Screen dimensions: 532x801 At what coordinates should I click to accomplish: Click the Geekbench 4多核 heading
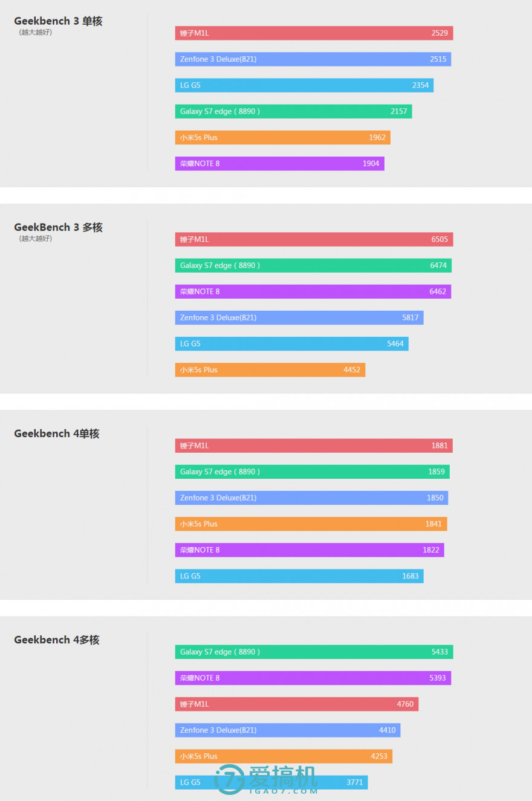57,640
